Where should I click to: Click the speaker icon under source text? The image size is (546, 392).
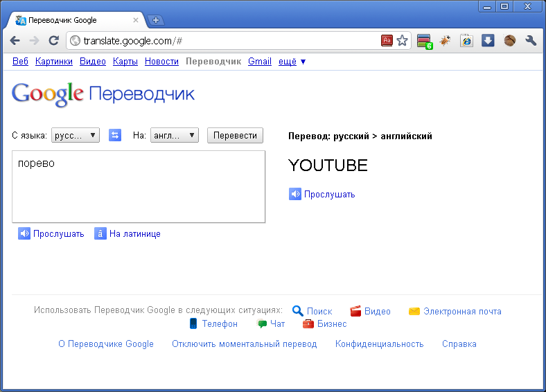[24, 233]
